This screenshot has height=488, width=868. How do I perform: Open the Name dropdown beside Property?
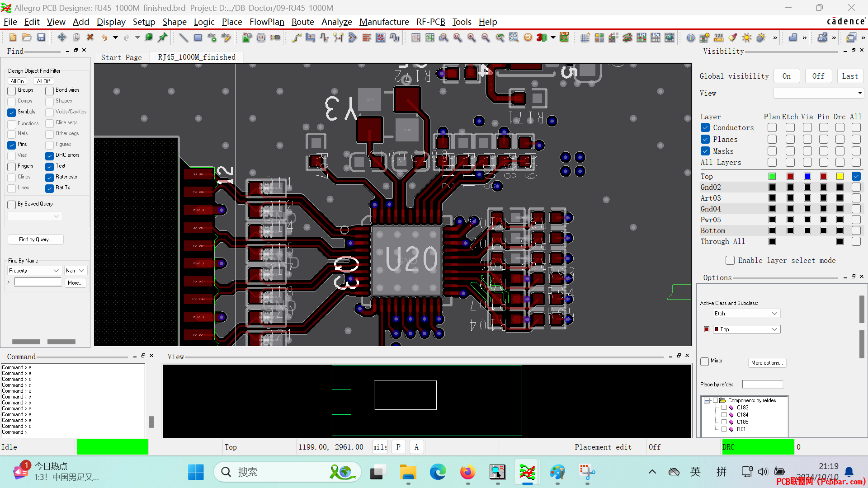click(75, 271)
